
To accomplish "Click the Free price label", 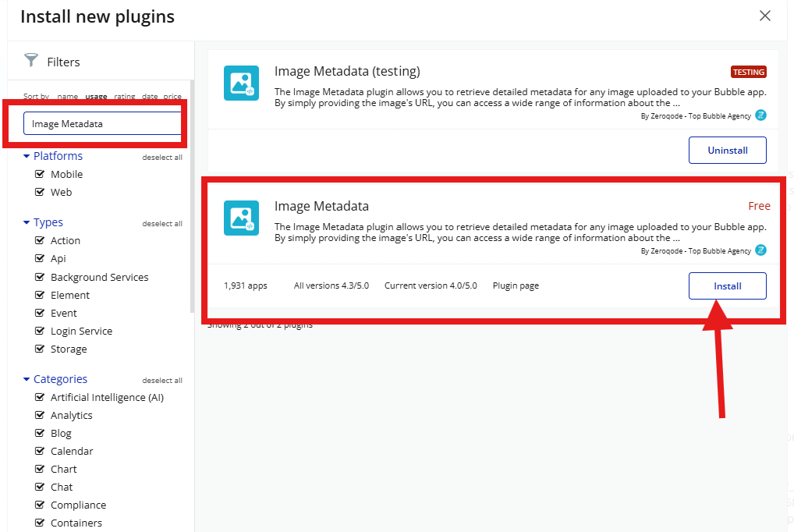I will pos(759,206).
